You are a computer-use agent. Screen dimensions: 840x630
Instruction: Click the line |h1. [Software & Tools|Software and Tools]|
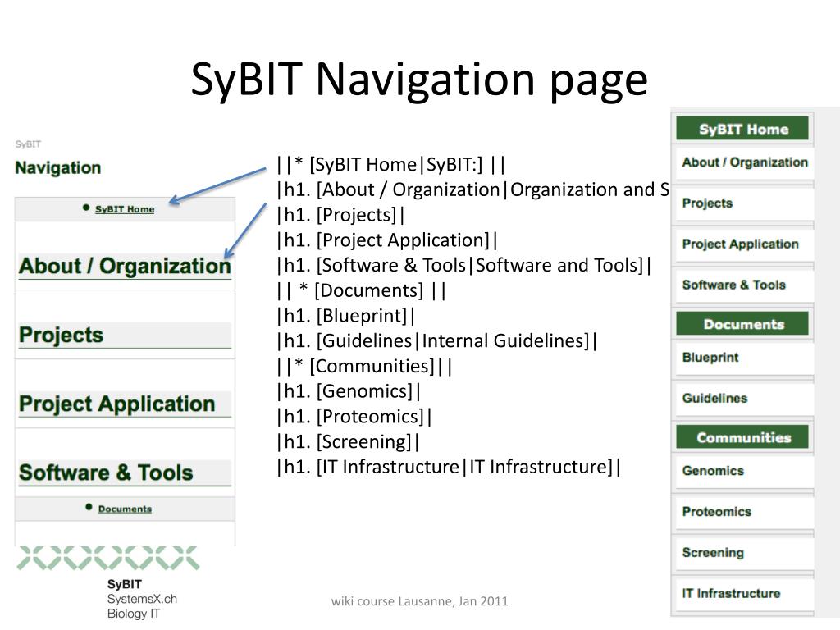pos(464,265)
